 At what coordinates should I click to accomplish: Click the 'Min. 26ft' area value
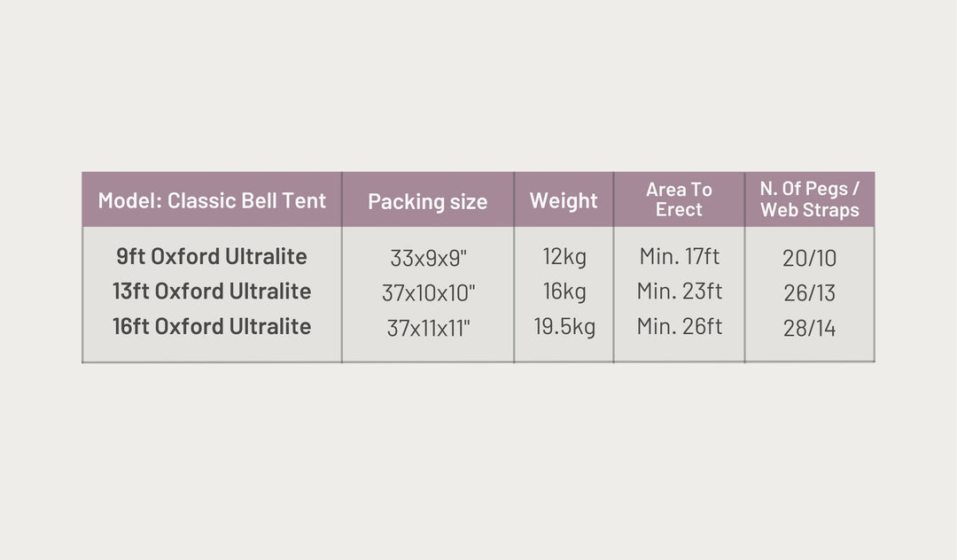679,326
